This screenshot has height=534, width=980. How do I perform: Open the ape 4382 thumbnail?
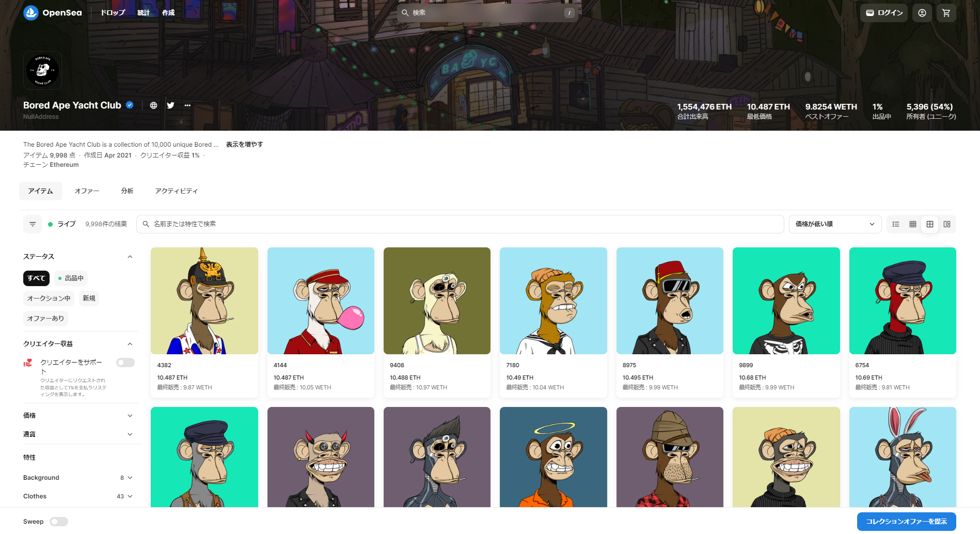(204, 301)
